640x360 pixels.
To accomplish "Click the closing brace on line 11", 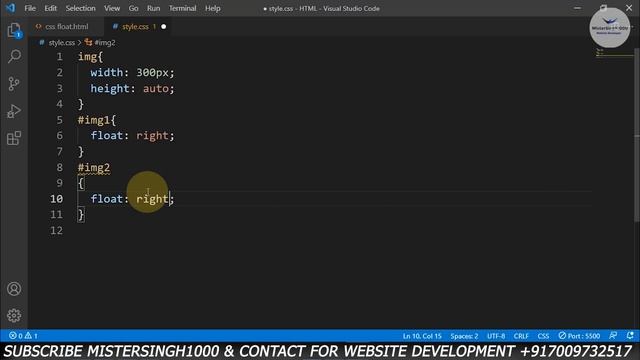I will [x=81, y=215].
